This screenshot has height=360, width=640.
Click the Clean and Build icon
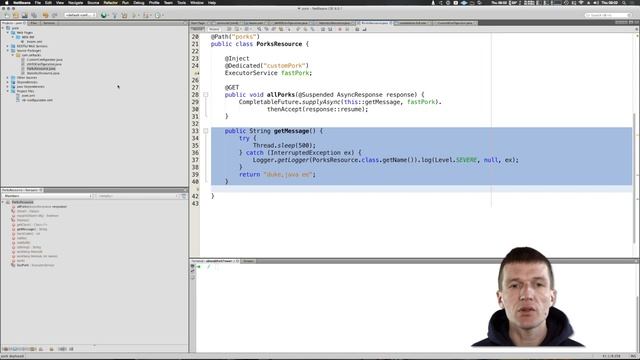click(124, 15)
